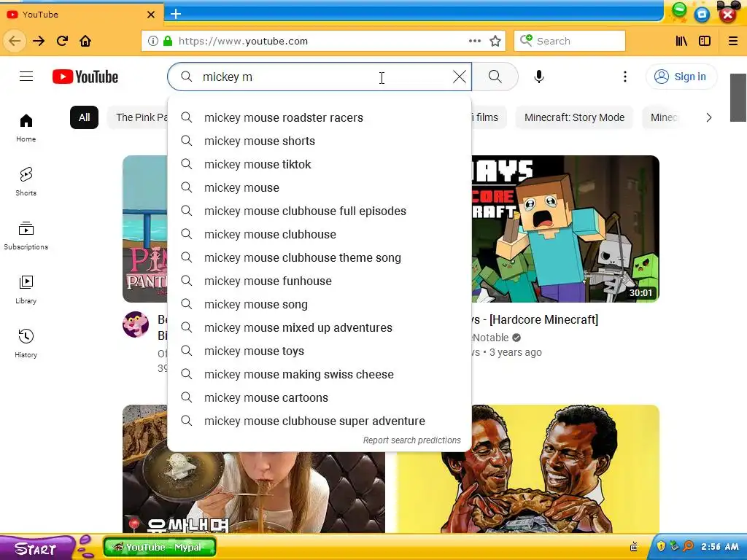Open the browser Library icon

[x=681, y=41]
